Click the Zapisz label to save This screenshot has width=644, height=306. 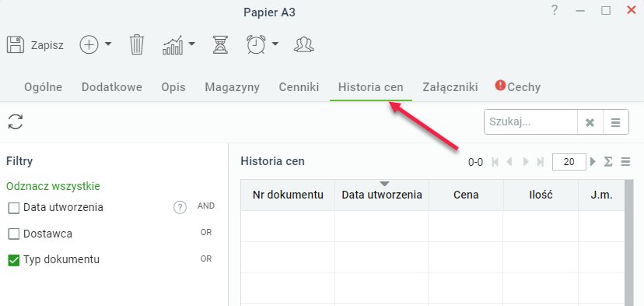(47, 45)
